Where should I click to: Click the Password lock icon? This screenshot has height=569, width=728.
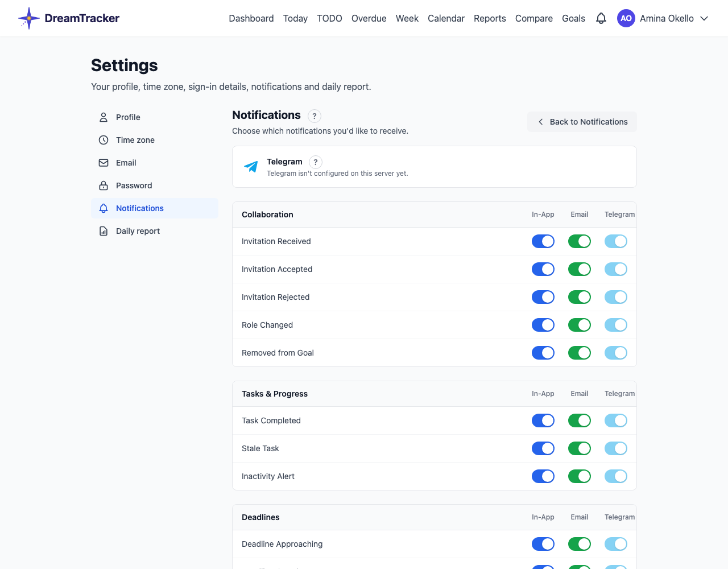104,185
